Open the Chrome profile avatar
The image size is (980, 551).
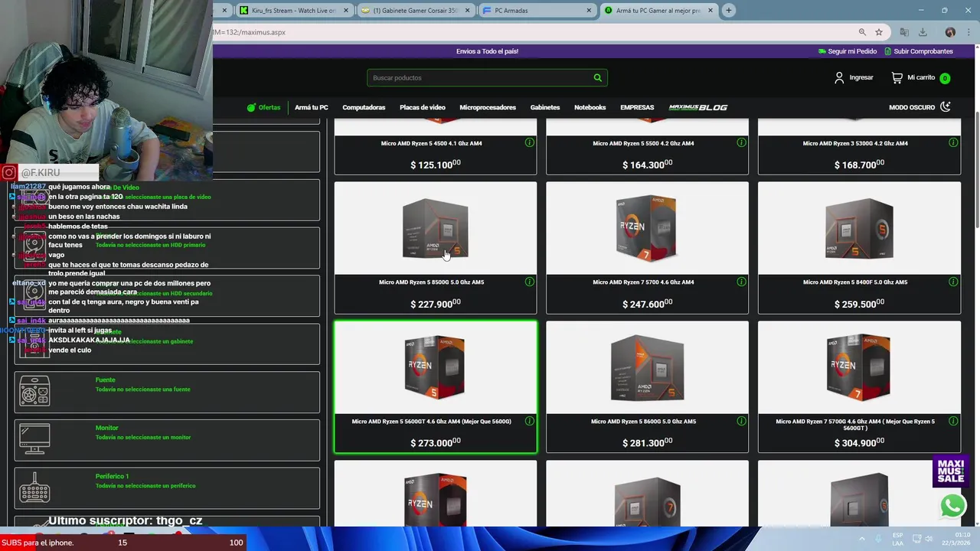(950, 32)
